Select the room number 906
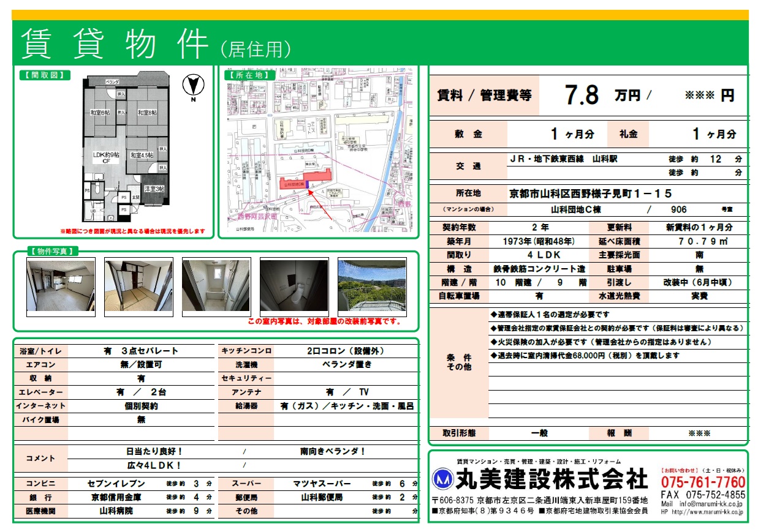 click(679, 209)
